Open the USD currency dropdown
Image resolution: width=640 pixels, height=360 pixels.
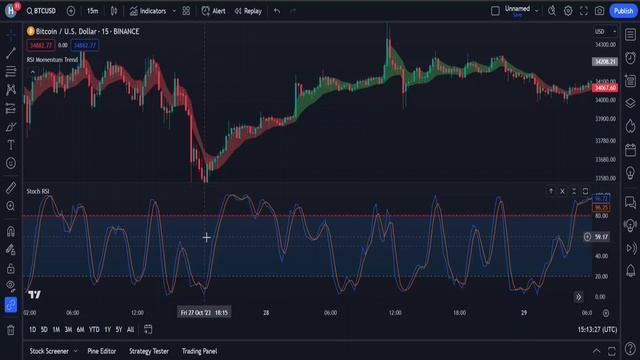point(605,31)
